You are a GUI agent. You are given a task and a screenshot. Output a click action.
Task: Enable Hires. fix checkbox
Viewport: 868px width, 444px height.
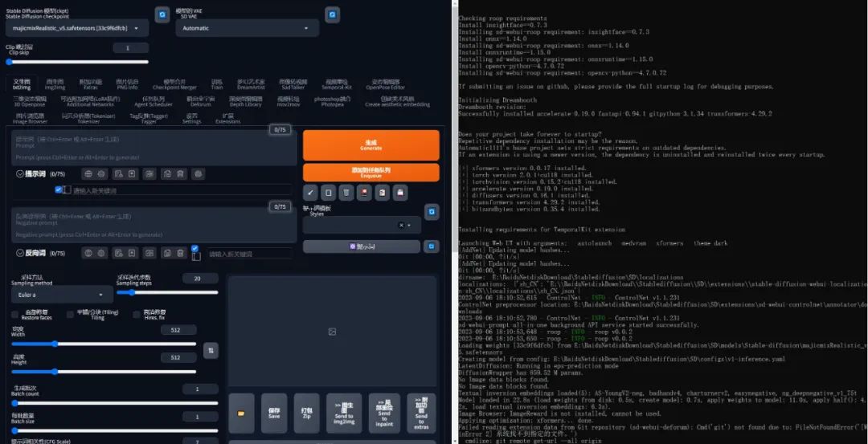click(137, 315)
